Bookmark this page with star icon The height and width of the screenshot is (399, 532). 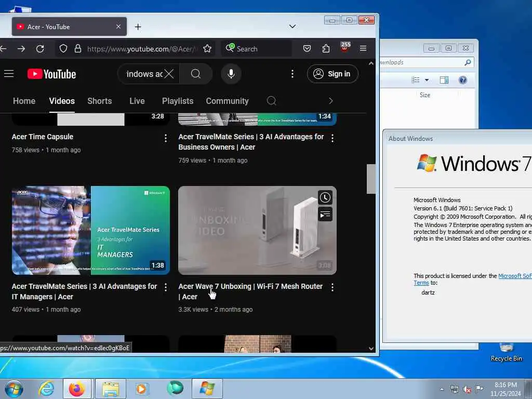click(x=207, y=48)
